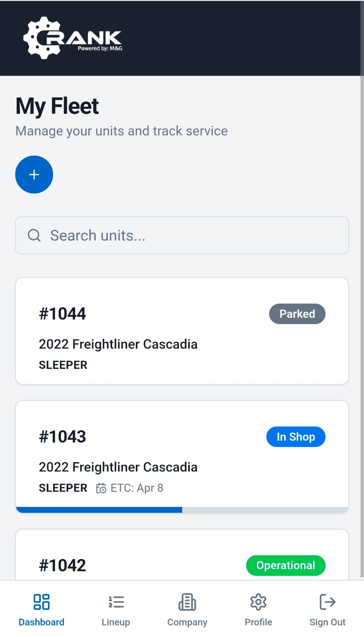364x637 pixels.
Task: Open unit #1043 heading
Action: pos(62,437)
